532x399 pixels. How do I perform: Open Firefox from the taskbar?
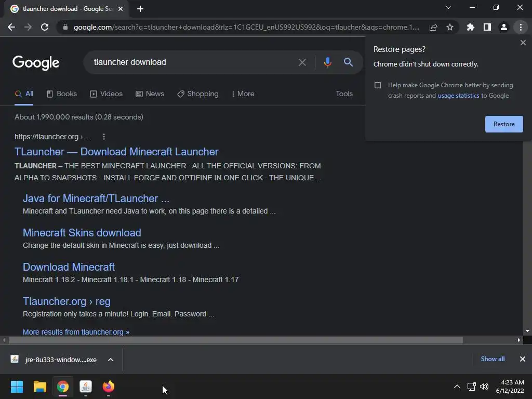tap(109, 387)
